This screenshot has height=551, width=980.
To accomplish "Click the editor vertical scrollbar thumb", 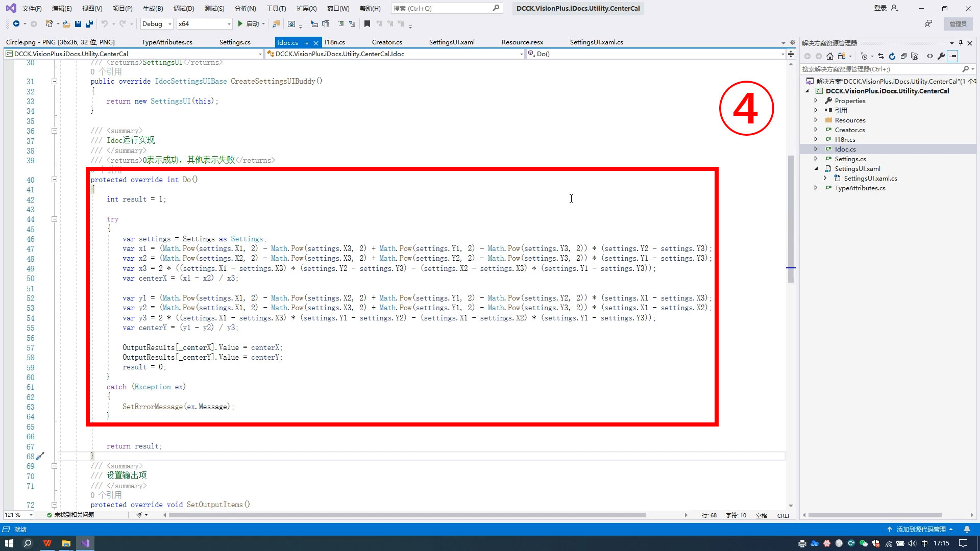I will click(791, 219).
